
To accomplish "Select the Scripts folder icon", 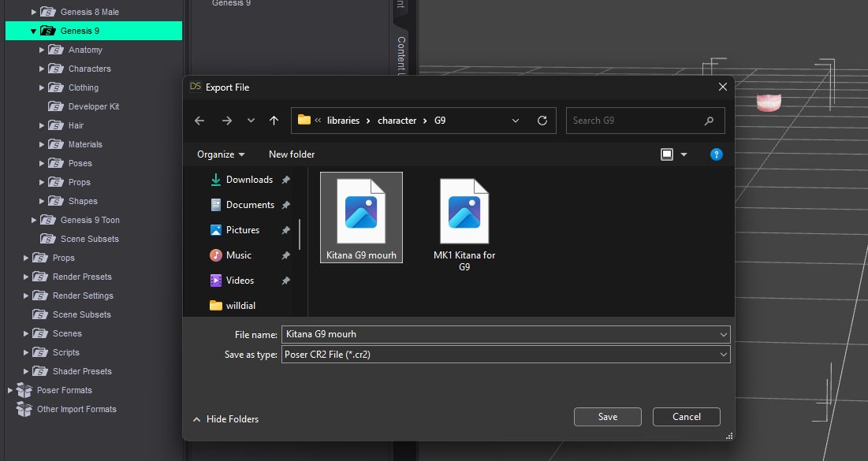I will pos(40,352).
